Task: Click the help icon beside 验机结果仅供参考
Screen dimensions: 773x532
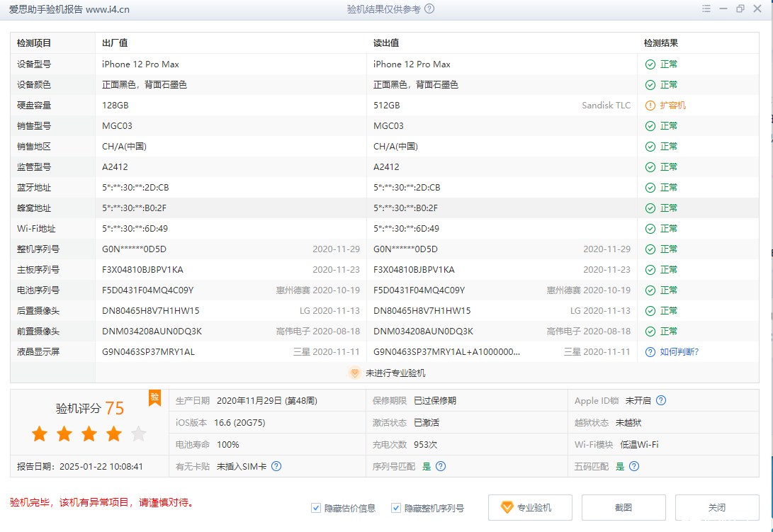Action: point(429,9)
